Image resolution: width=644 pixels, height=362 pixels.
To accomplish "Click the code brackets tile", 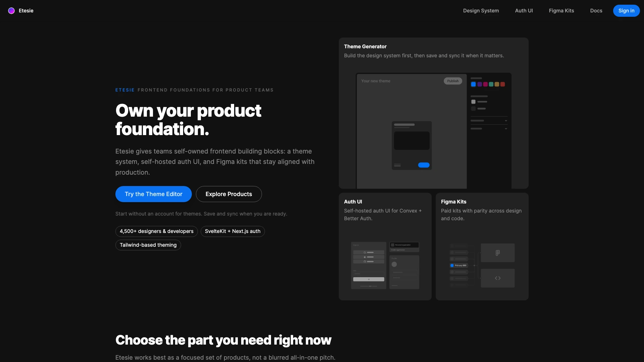I will tap(498, 278).
